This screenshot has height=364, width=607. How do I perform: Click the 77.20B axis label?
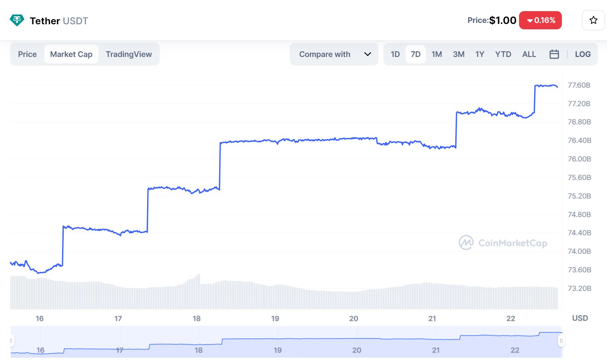coord(579,104)
